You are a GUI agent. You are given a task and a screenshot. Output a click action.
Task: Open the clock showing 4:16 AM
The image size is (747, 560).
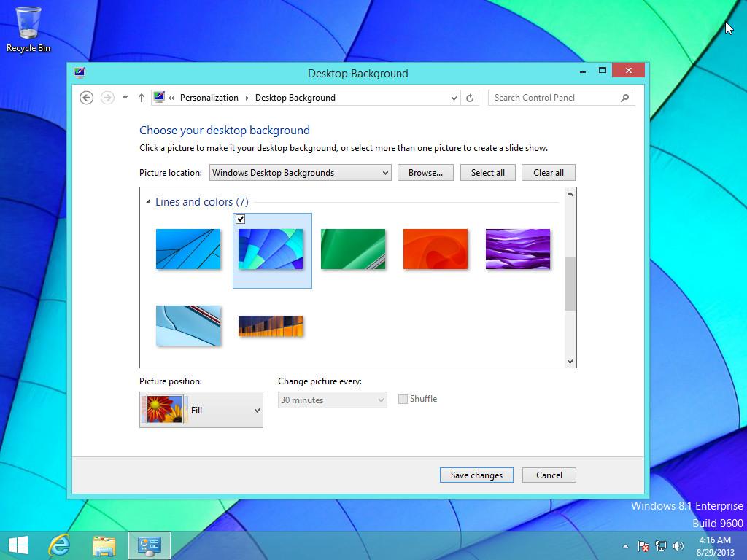click(x=715, y=545)
